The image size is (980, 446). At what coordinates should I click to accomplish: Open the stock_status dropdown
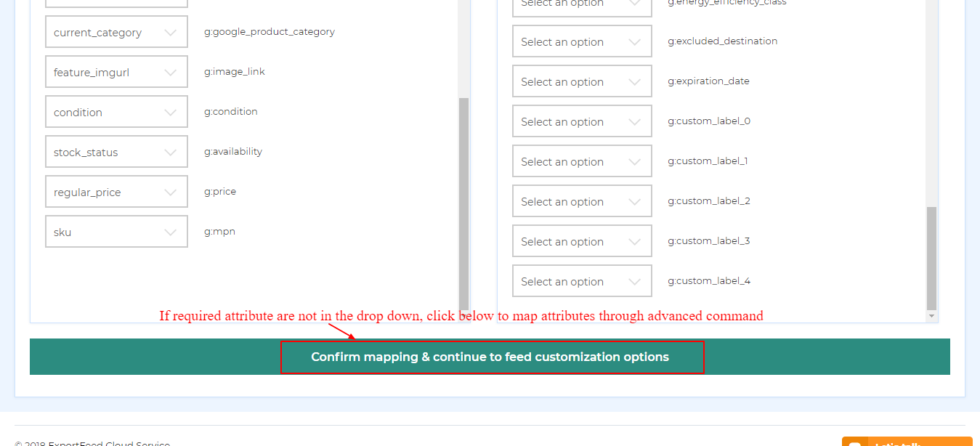[116, 152]
